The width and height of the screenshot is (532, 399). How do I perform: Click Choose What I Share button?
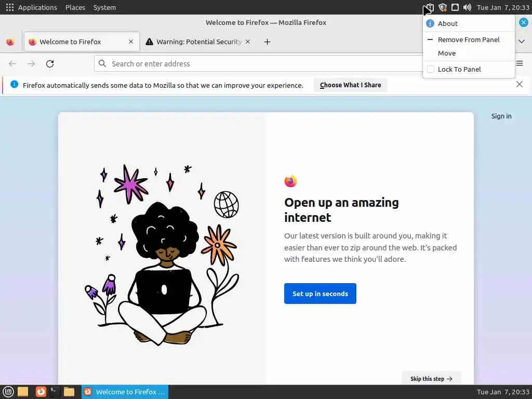(x=351, y=85)
